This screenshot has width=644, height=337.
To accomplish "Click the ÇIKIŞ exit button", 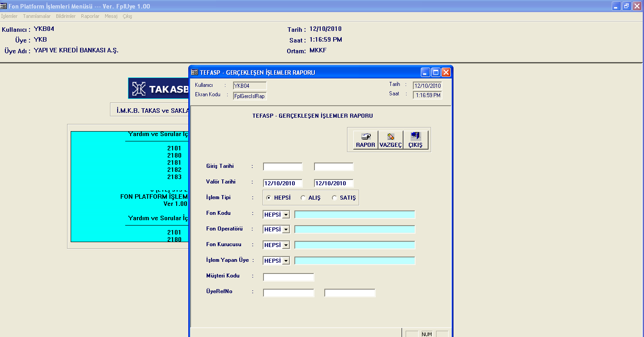I will 415,140.
